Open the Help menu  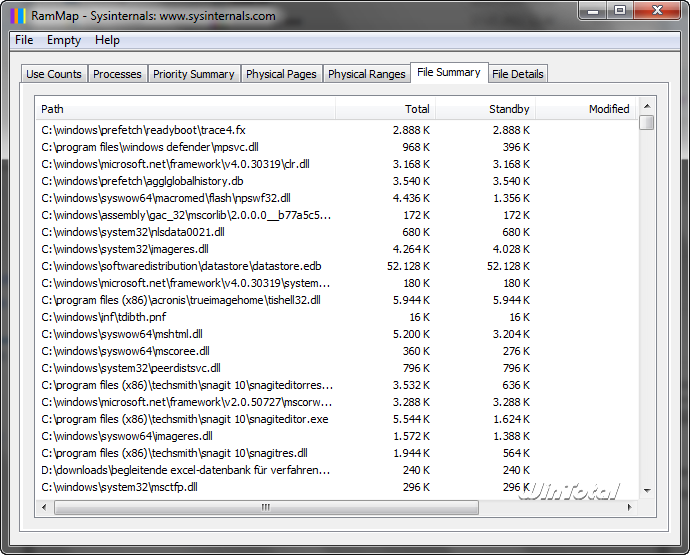tap(107, 40)
